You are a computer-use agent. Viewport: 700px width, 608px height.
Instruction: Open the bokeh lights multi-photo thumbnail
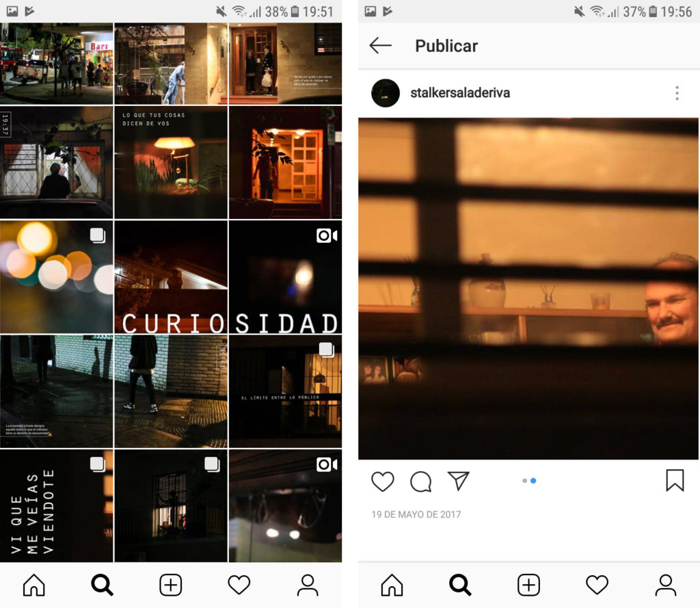57,277
